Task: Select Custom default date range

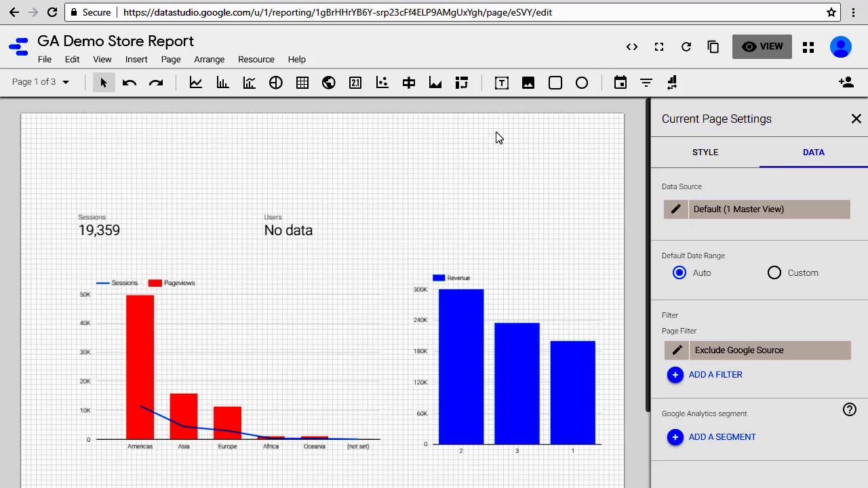Action: 774,272
